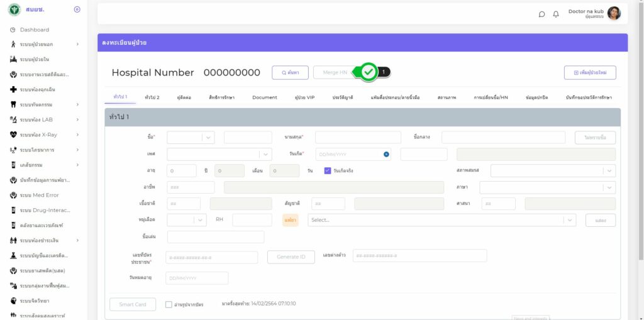Switch to the ผู้ป่วย VIP tab
The height and width of the screenshot is (320, 644).
click(304, 97)
